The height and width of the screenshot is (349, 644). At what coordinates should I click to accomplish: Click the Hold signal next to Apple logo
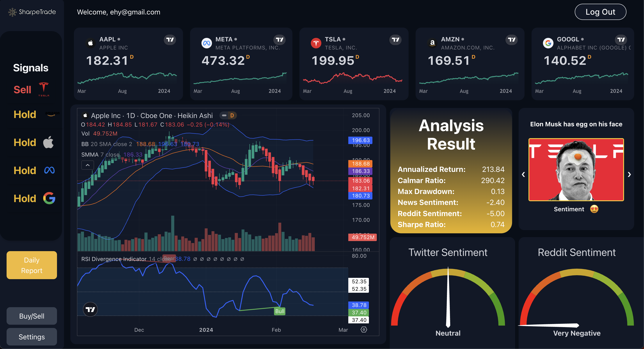pyautogui.click(x=25, y=142)
